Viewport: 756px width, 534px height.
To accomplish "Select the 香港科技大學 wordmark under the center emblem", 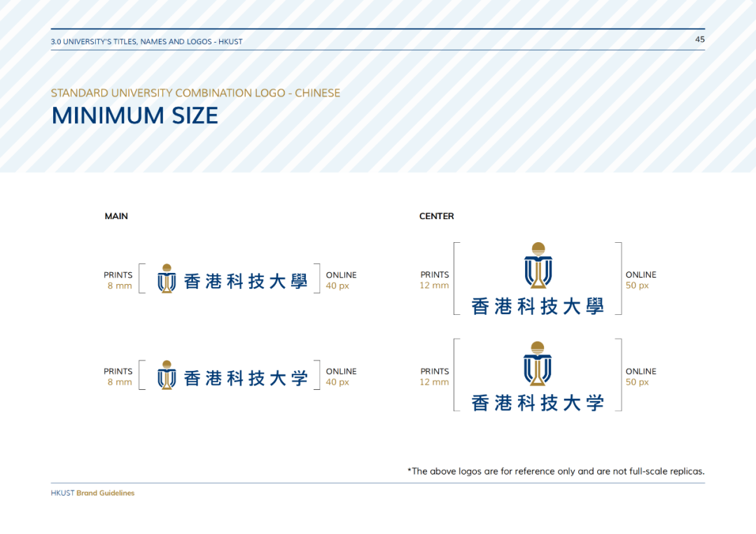I will click(538, 307).
